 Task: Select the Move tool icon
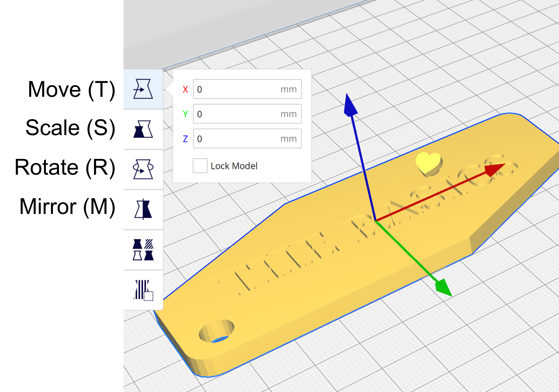(x=143, y=89)
